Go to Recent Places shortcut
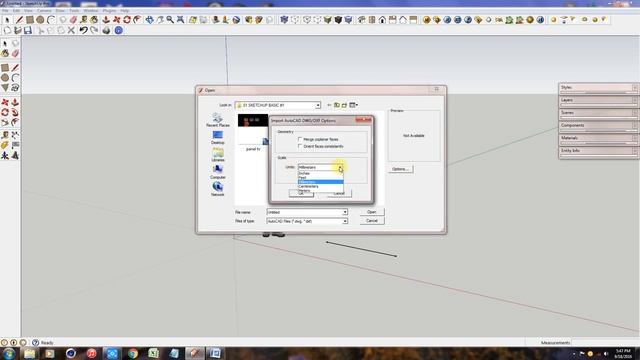 click(218, 120)
